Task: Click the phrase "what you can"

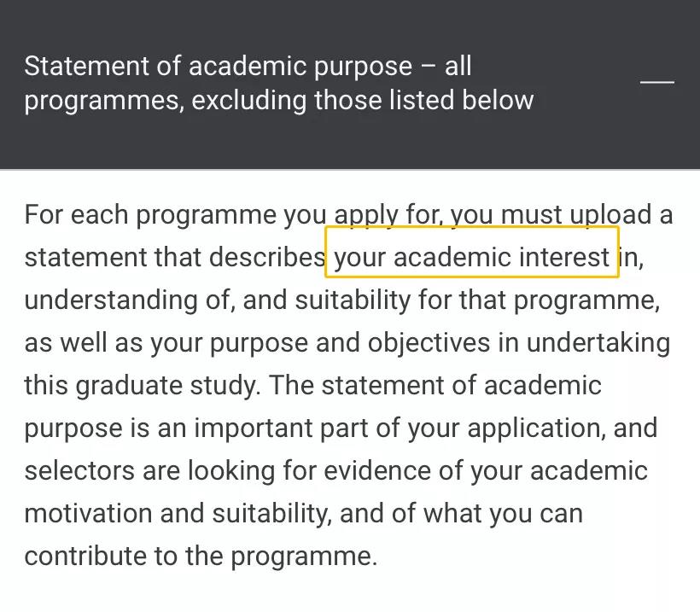Action: (503, 514)
